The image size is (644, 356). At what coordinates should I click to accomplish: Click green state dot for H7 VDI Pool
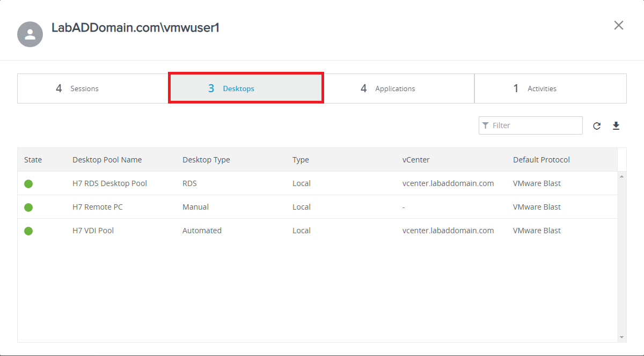pyautogui.click(x=28, y=231)
